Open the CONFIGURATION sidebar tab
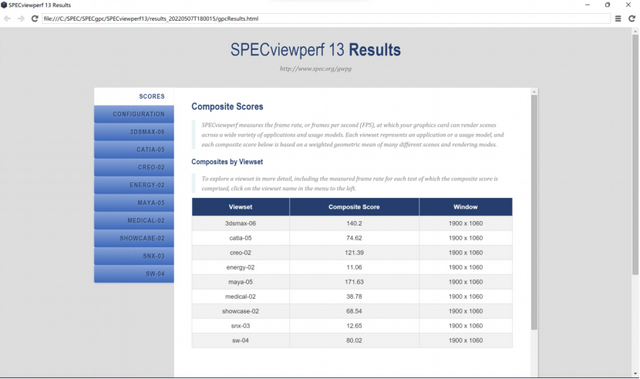The image size is (640, 379). point(134,114)
